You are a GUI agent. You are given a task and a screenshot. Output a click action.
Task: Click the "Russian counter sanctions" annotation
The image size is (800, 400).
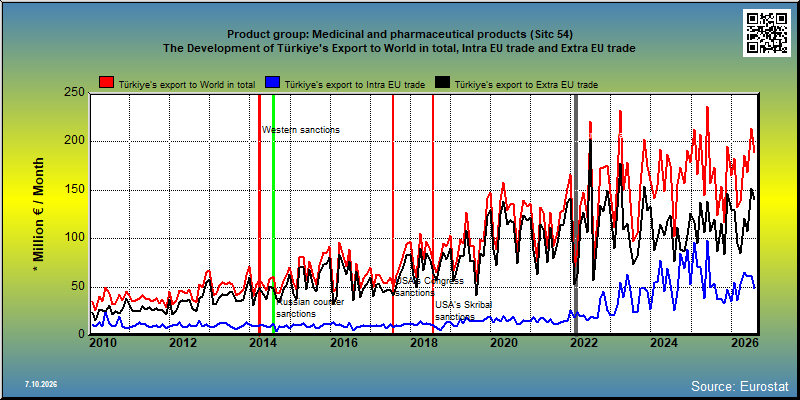[310, 308]
